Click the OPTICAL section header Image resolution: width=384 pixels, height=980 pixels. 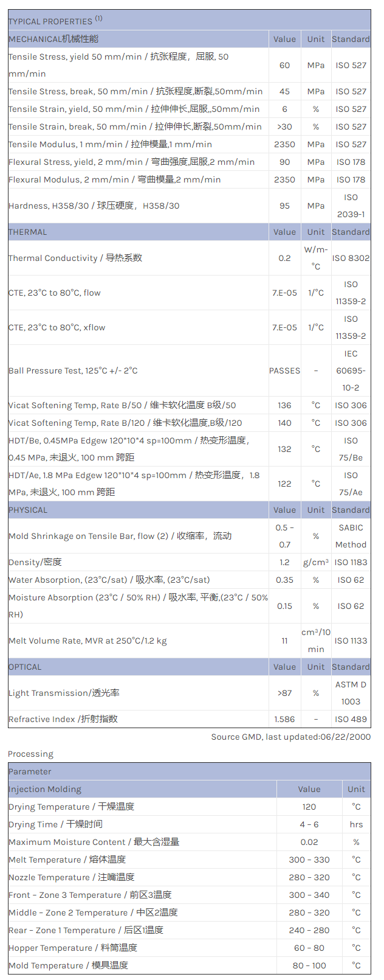pyautogui.click(x=26, y=667)
